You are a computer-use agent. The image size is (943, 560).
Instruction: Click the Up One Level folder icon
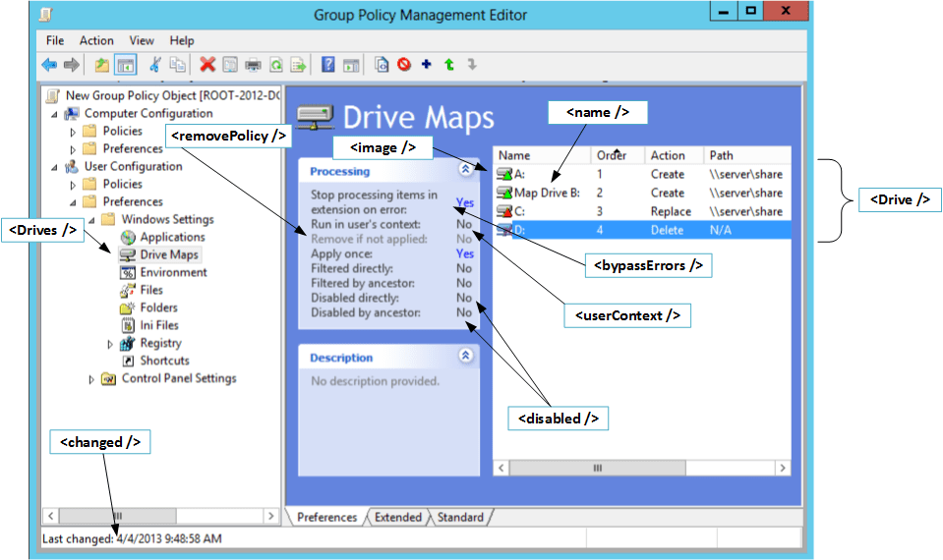(102, 64)
